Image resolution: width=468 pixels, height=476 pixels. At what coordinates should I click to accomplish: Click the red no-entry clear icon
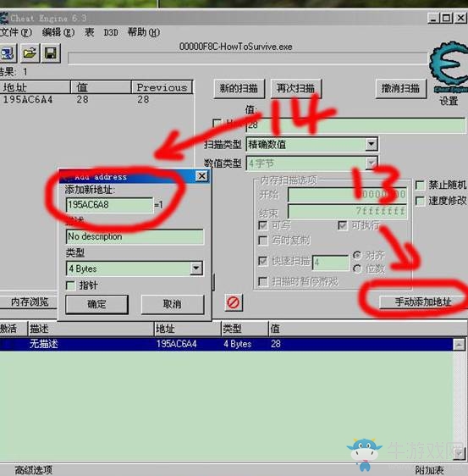[x=234, y=302]
